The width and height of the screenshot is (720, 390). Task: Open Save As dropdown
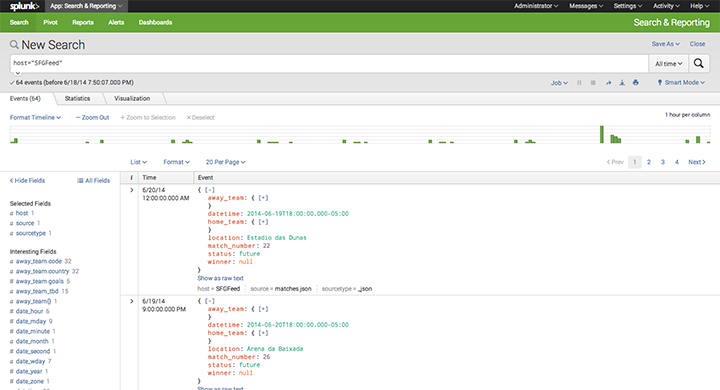(x=665, y=44)
